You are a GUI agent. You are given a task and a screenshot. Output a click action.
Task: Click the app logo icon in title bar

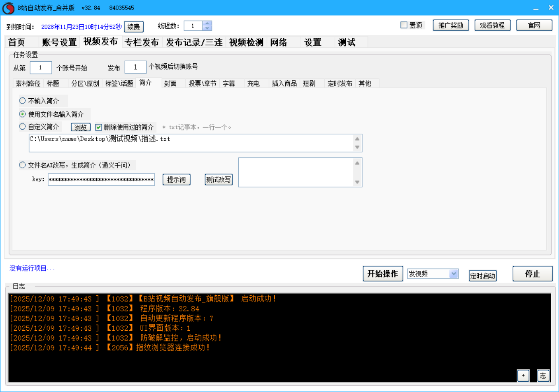click(8, 8)
